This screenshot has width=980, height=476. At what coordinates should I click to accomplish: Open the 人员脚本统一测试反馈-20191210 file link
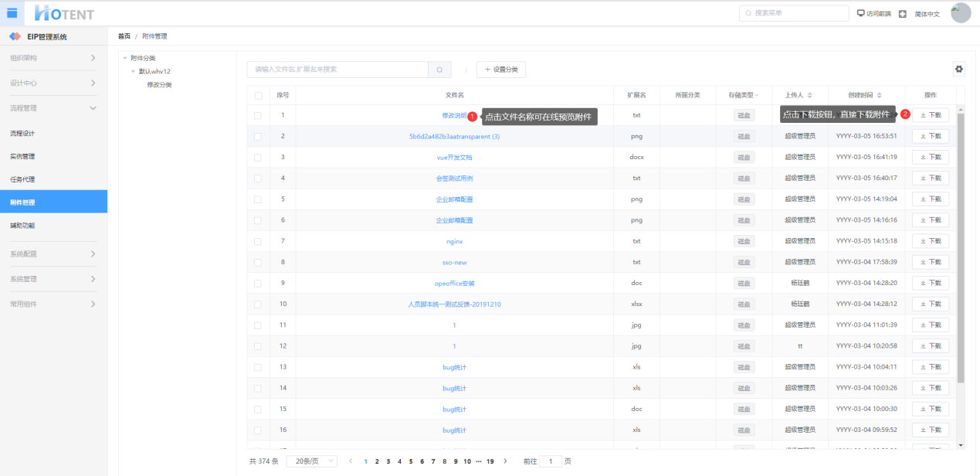(x=454, y=304)
